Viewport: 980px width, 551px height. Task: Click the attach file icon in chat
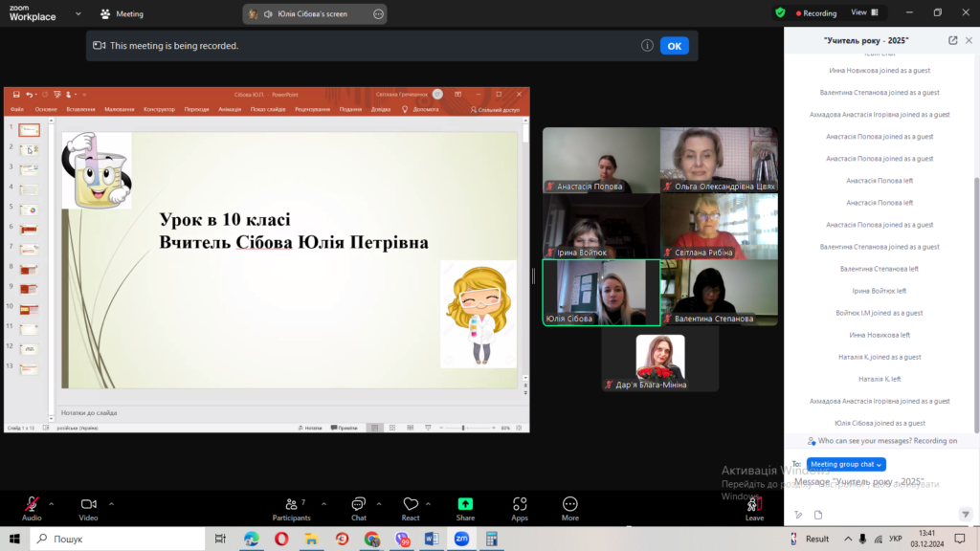[x=818, y=515]
